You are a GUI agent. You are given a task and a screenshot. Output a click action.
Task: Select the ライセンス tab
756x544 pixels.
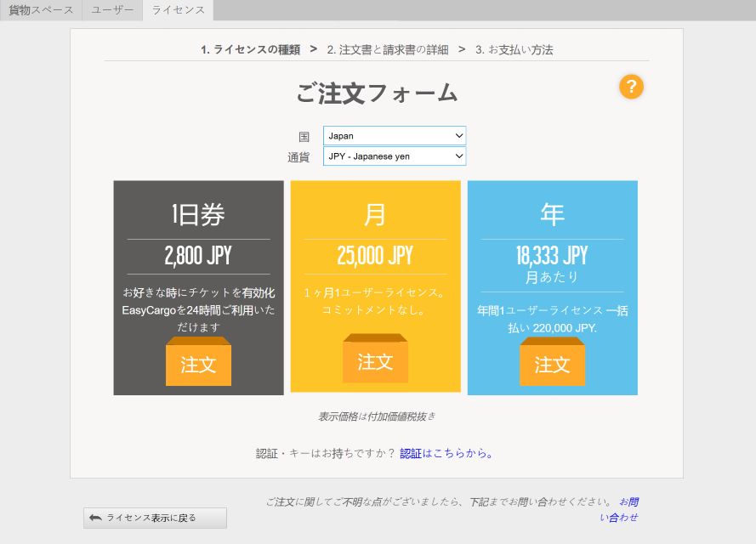click(179, 10)
